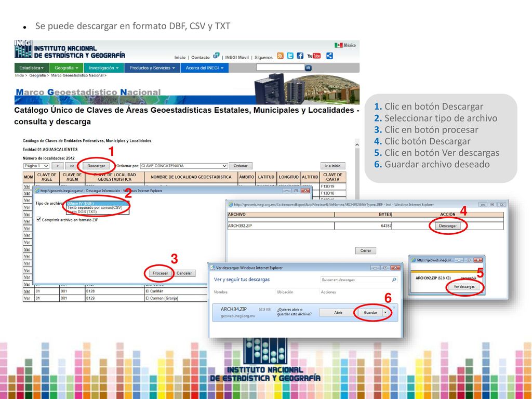532x399 pixels.
Task: Click Descargar in the ARCH392.ZIP row
Action: click(x=447, y=226)
